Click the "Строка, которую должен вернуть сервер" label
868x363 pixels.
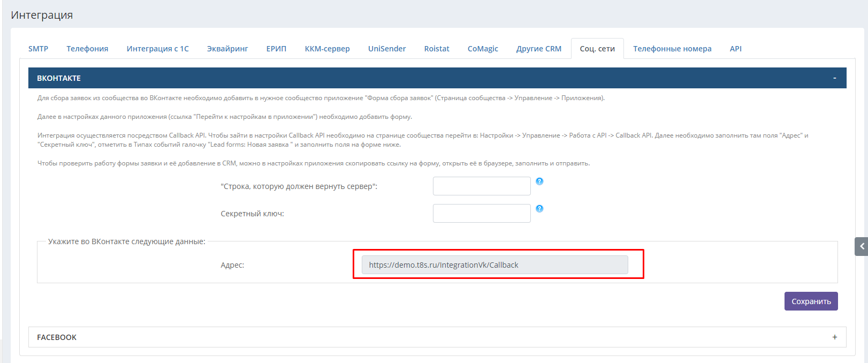pos(299,186)
